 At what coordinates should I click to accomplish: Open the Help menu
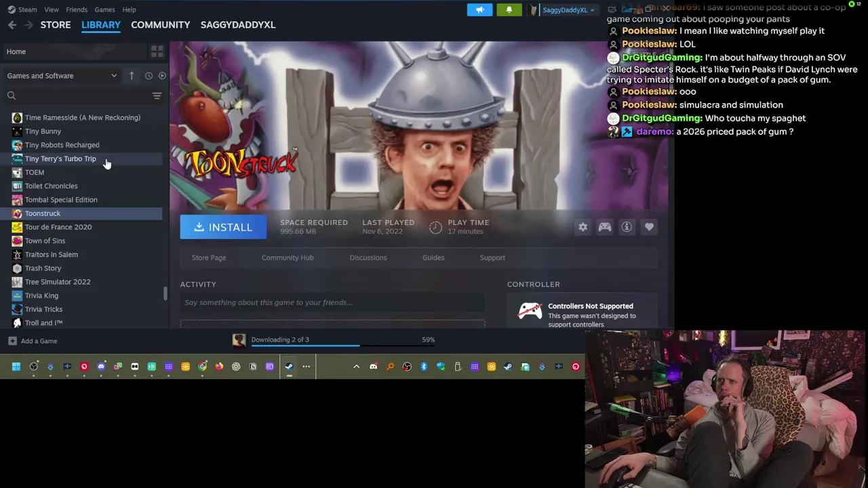click(x=129, y=9)
